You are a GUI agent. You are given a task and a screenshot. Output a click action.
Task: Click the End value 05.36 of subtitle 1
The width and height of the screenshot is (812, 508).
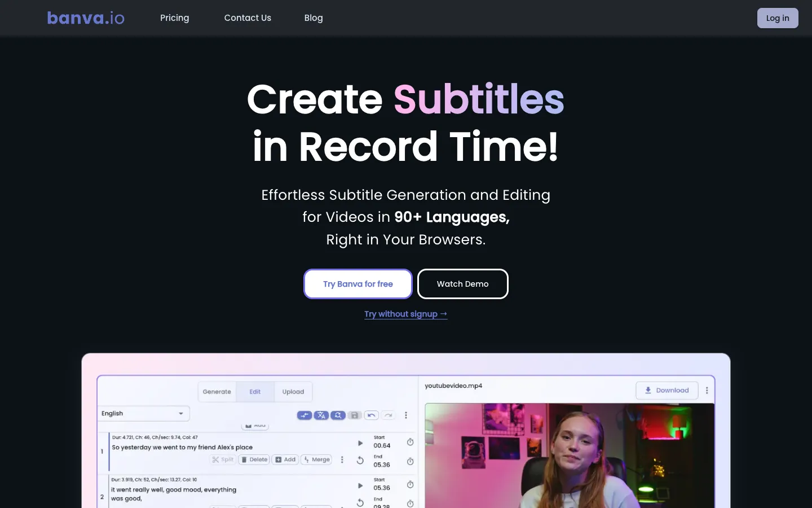(382, 465)
